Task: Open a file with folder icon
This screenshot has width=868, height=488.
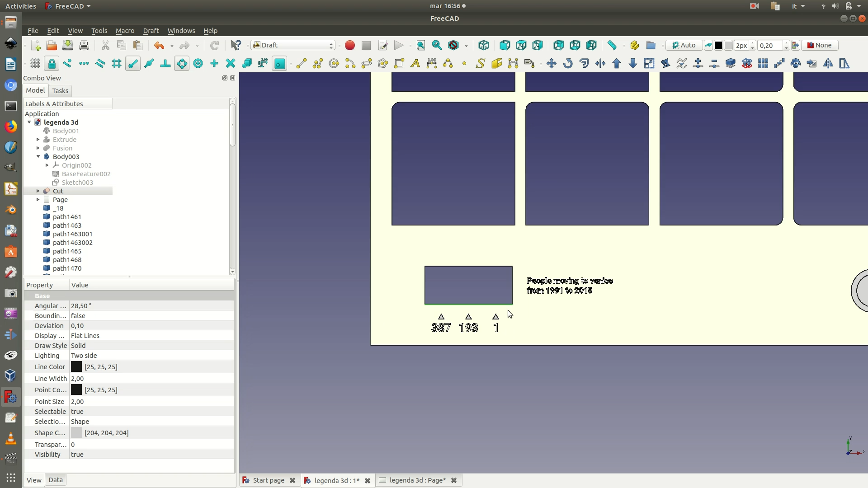Action: (x=52, y=45)
